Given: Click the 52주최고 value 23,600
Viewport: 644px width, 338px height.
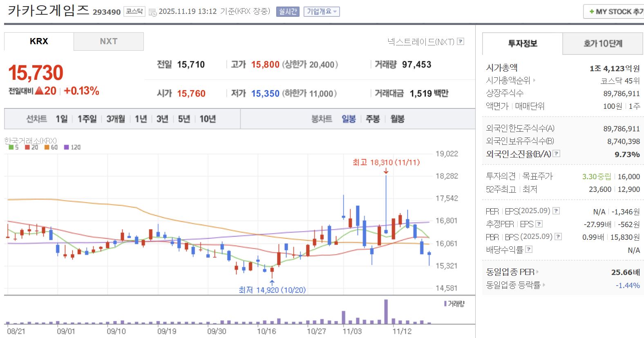Looking at the screenshot, I should (600, 189).
